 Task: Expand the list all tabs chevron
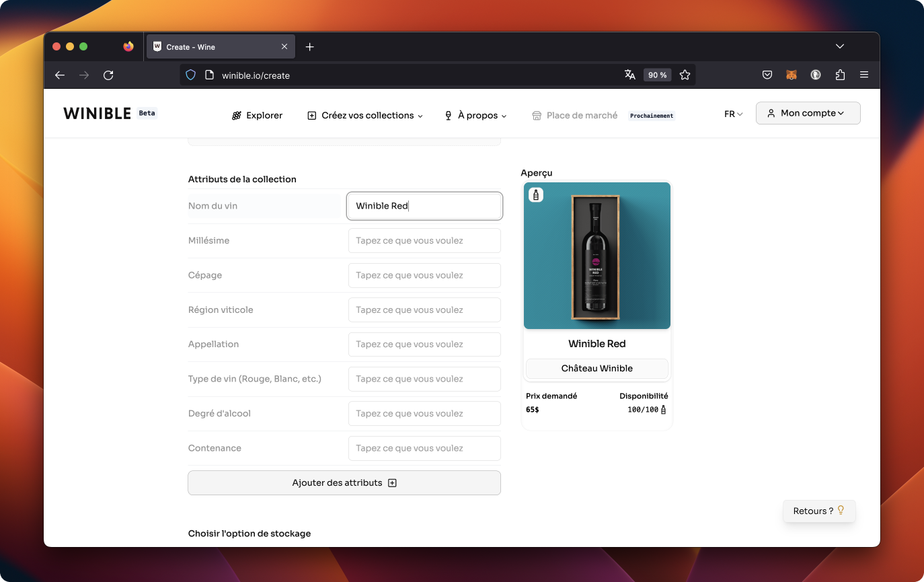tap(840, 46)
